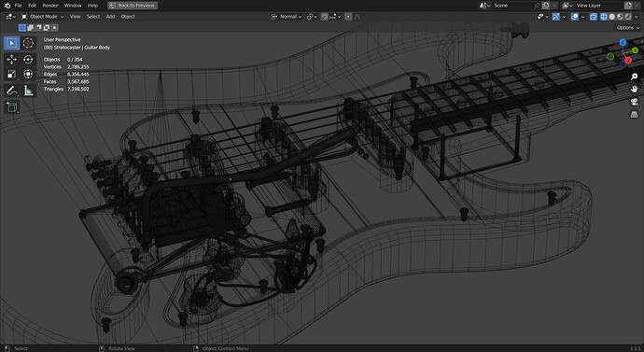Open the viewport Add menu
The image size is (644, 352).
coord(110,17)
